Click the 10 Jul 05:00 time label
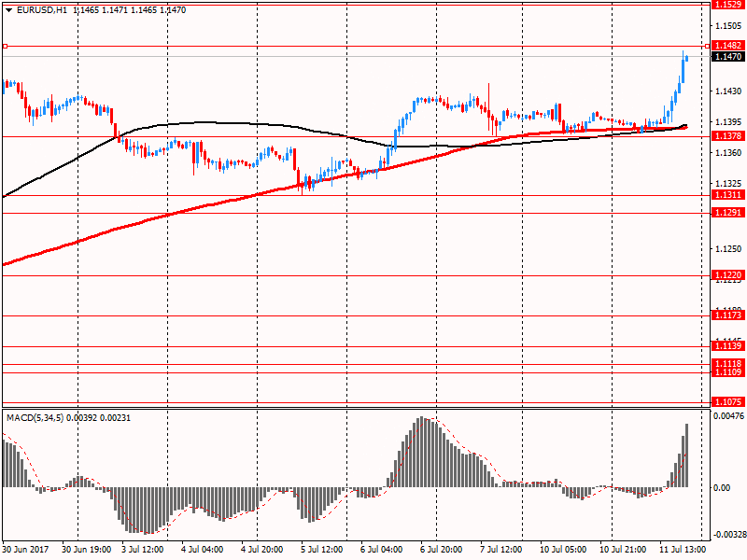Viewport: 747px width, 560px height. click(x=563, y=549)
